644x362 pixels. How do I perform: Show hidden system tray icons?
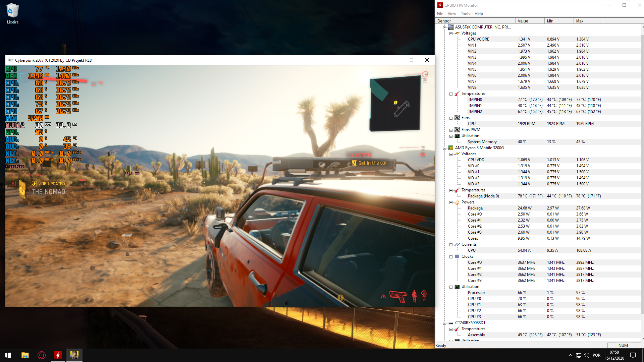(570, 355)
